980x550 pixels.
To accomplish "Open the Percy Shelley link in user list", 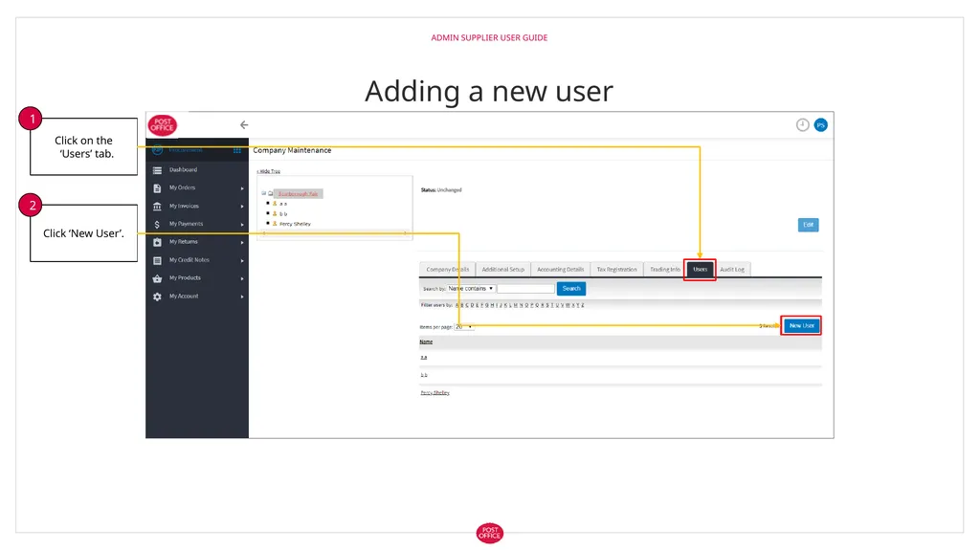I will point(435,393).
